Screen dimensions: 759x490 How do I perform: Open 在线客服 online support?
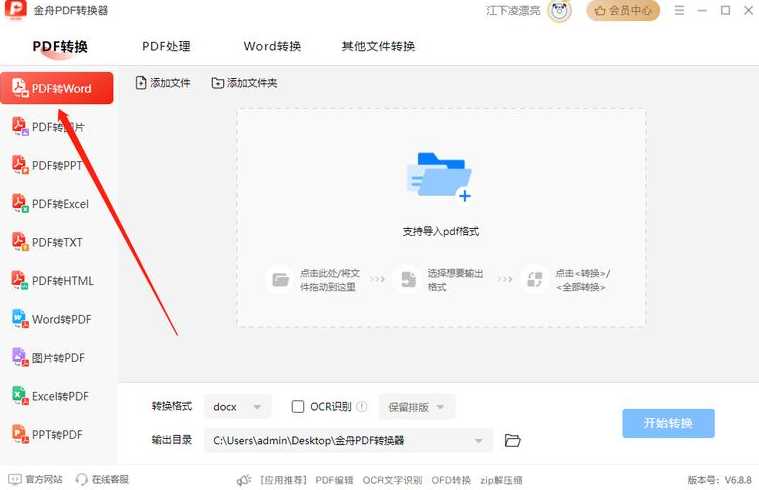coord(102,479)
